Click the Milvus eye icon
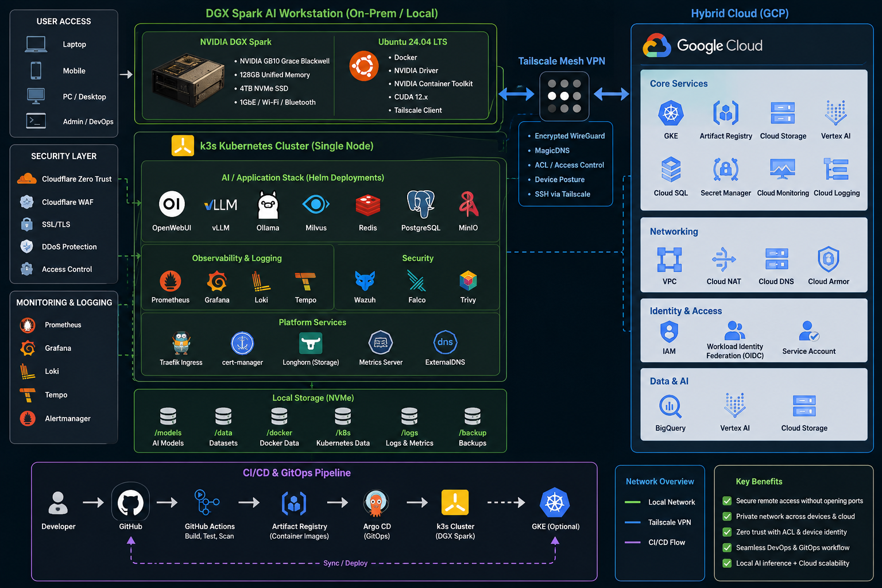This screenshot has height=588, width=882. (x=316, y=204)
